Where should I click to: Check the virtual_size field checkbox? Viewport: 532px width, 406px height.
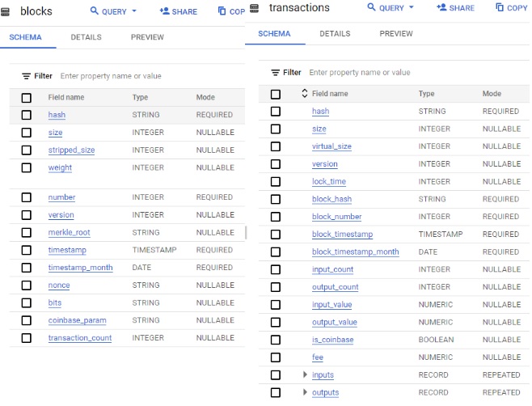276,146
